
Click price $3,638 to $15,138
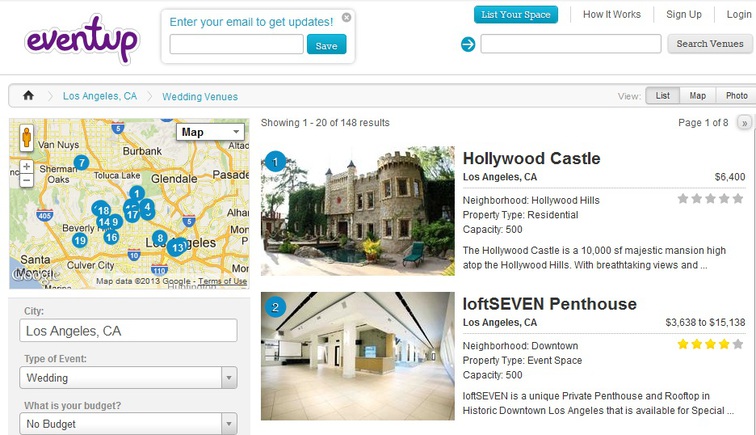point(705,322)
